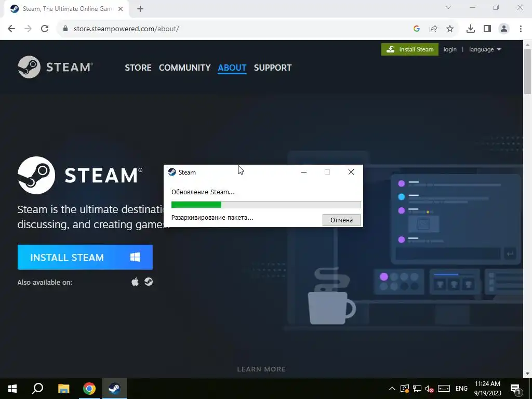Click the network tray icon
The height and width of the screenshot is (399, 532).
click(417, 389)
